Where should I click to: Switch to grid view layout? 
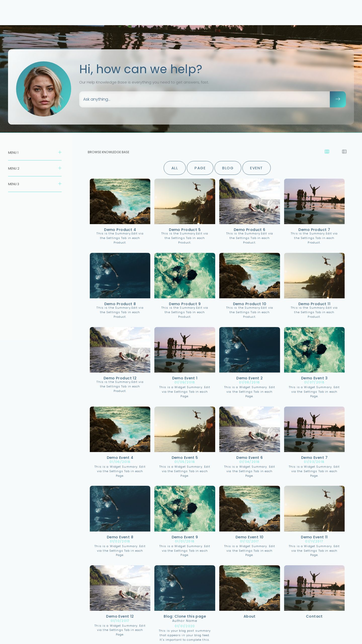coord(327,151)
